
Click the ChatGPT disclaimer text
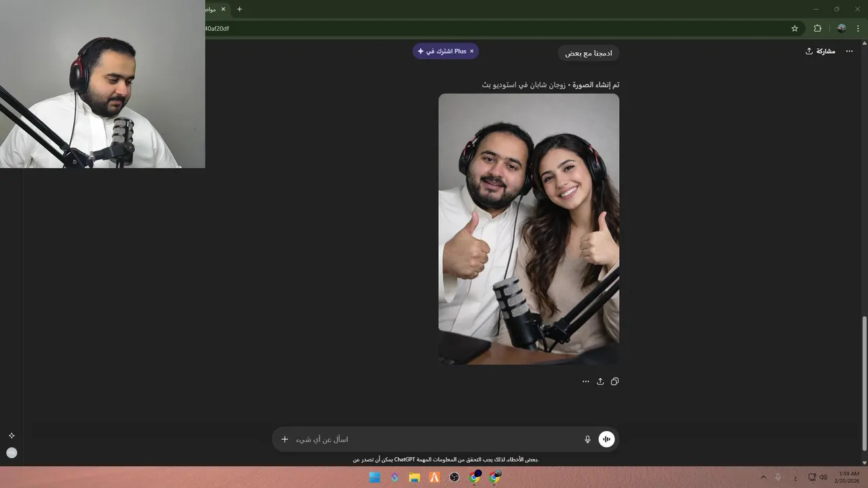(x=446, y=460)
